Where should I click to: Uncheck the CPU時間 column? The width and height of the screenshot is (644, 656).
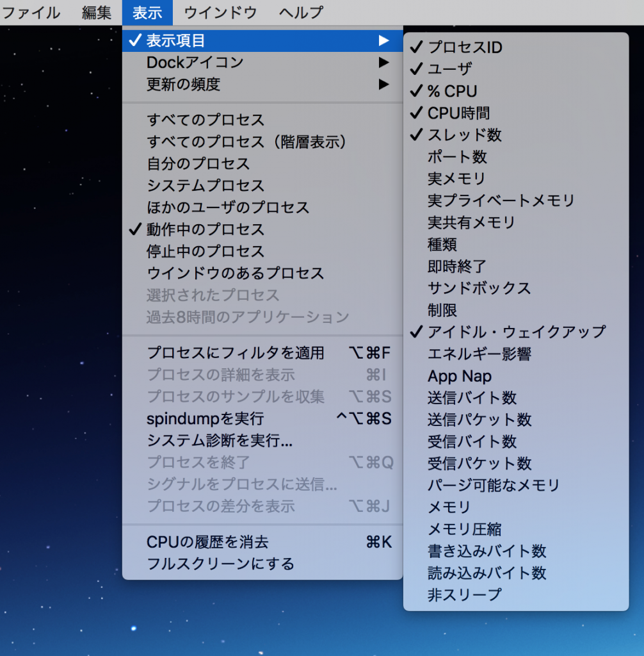(516, 113)
